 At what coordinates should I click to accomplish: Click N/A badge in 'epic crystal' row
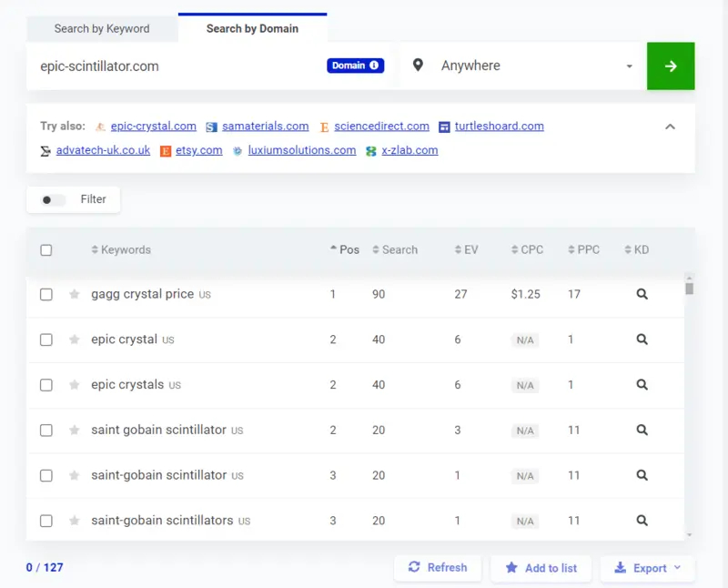point(525,340)
